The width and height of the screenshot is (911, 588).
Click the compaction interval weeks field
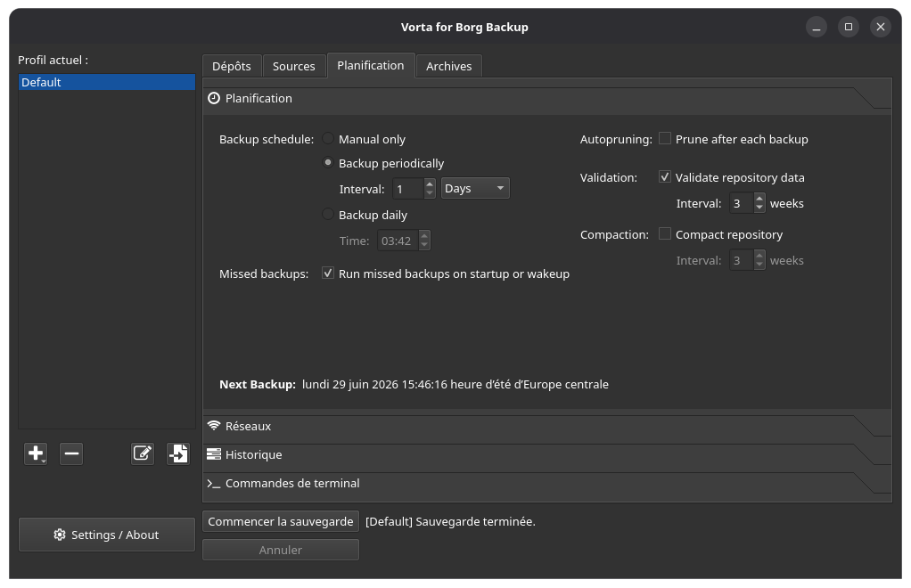(x=742, y=260)
